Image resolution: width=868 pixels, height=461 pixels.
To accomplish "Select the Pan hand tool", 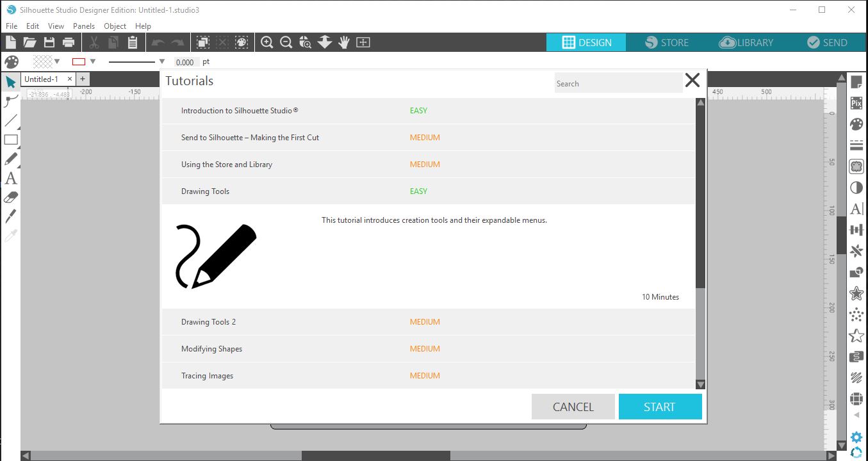I will (344, 42).
